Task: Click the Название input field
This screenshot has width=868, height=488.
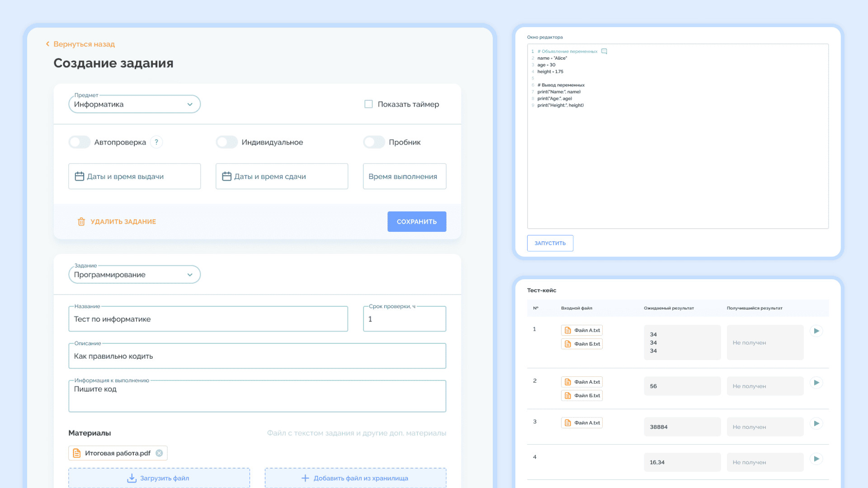Action: (208, 319)
